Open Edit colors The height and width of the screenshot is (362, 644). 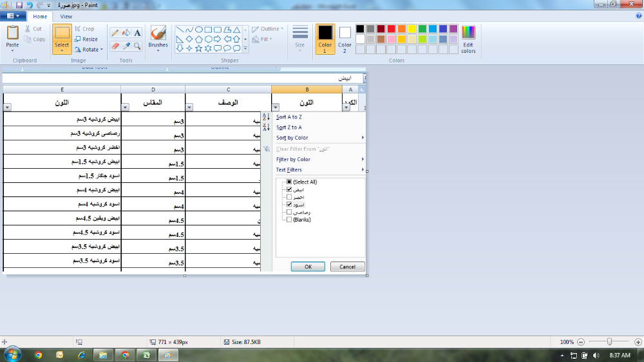click(x=468, y=39)
